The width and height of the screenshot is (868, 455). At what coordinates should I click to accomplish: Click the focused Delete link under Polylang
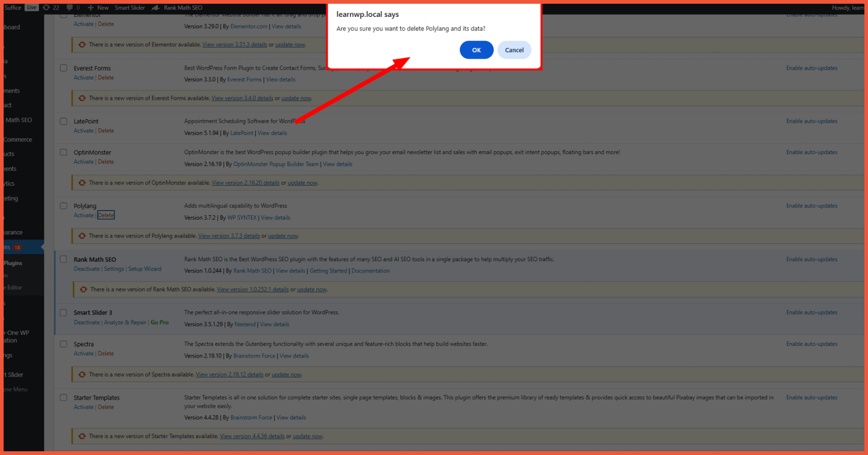point(106,216)
